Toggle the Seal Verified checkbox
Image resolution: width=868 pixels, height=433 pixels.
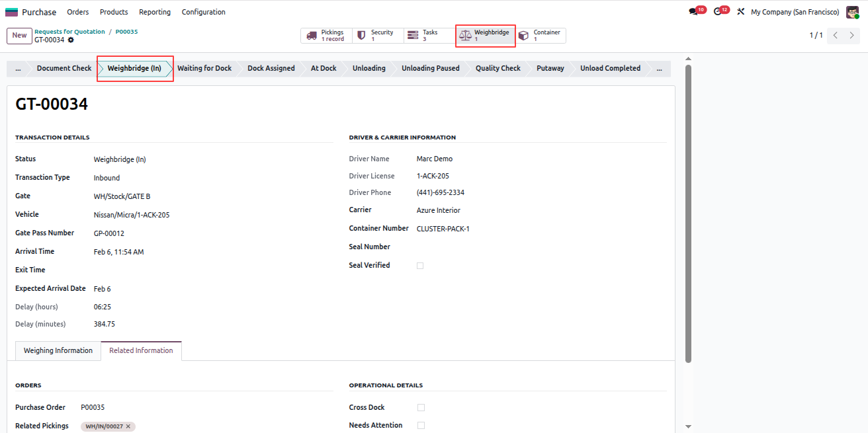[x=420, y=266]
